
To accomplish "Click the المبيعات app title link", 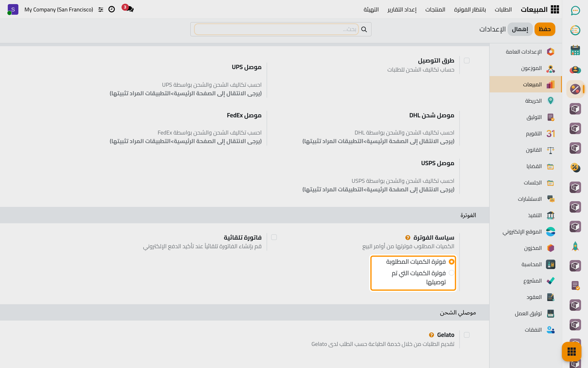I will (534, 10).
